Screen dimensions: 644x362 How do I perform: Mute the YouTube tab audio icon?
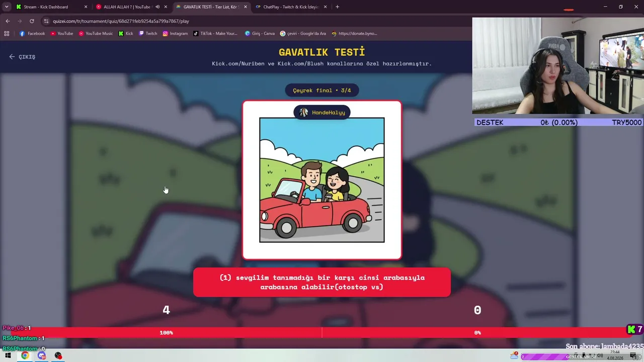pyautogui.click(x=157, y=7)
